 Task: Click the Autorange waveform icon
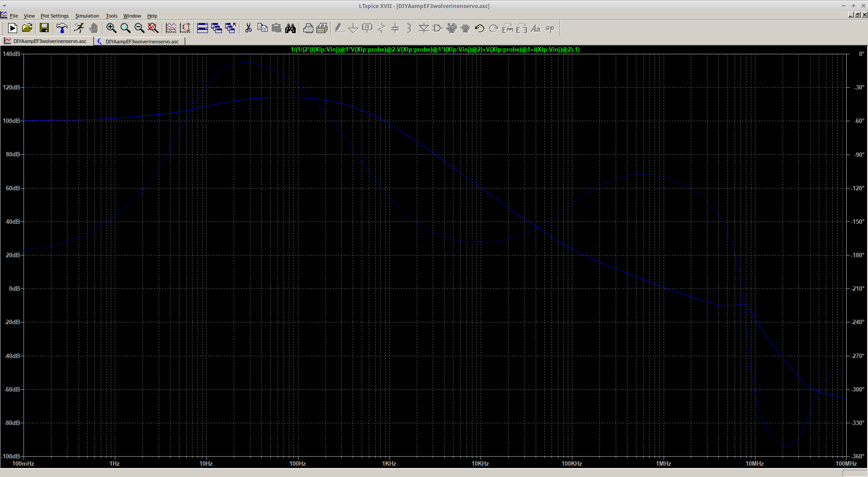[171, 28]
